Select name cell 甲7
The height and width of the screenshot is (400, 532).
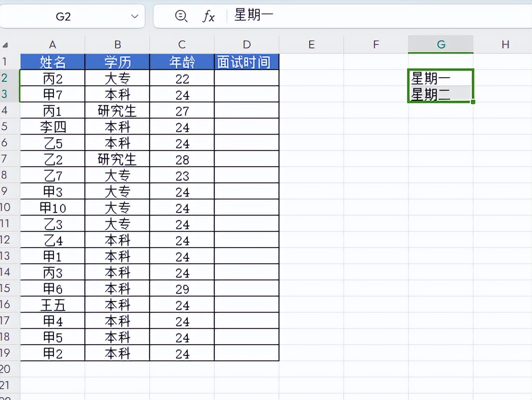(x=52, y=94)
